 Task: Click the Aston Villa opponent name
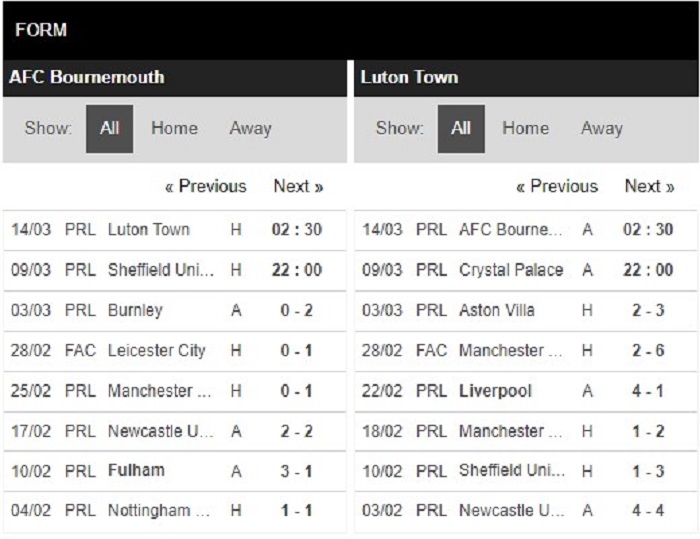[x=497, y=310]
